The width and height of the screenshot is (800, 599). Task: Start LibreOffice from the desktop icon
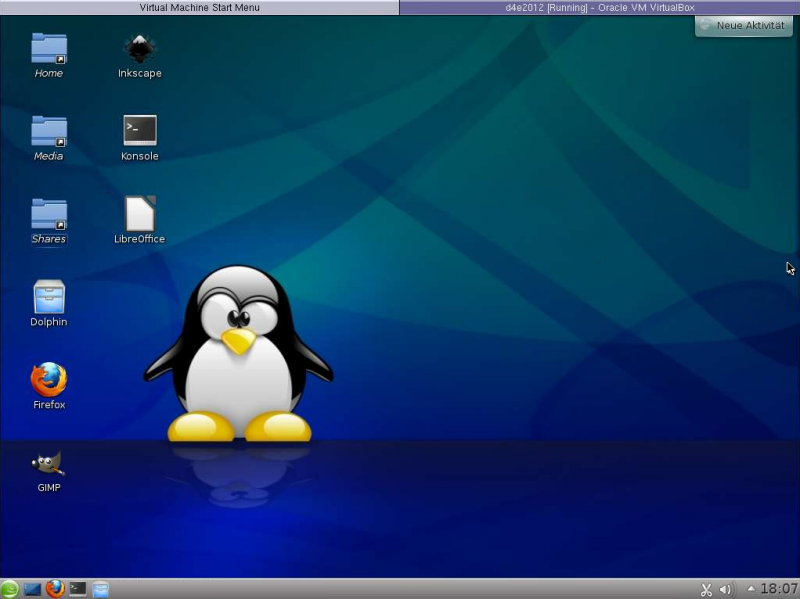click(140, 220)
